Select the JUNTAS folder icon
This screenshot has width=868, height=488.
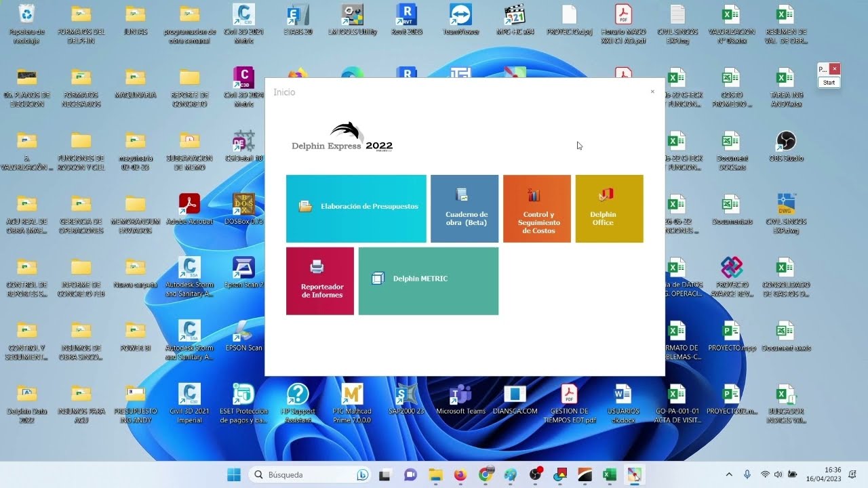136,19
